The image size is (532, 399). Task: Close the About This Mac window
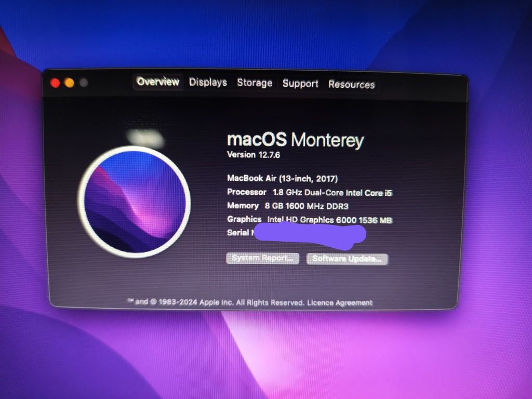[x=55, y=83]
